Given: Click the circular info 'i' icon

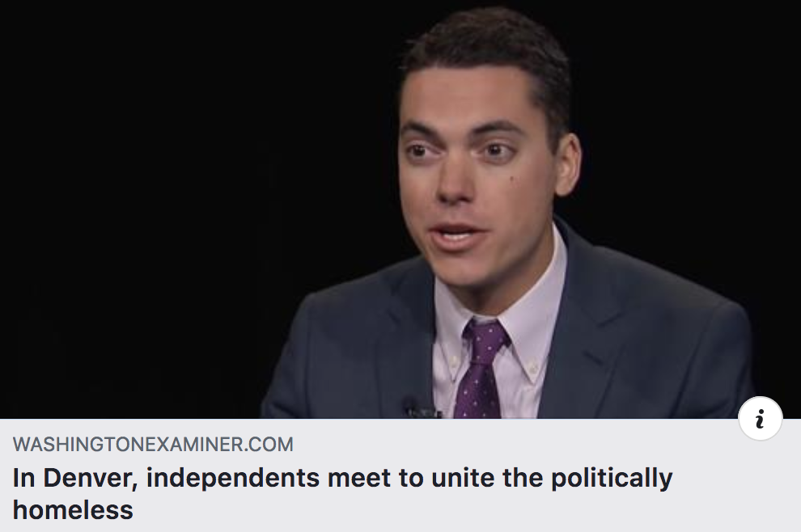Looking at the screenshot, I should (x=760, y=419).
